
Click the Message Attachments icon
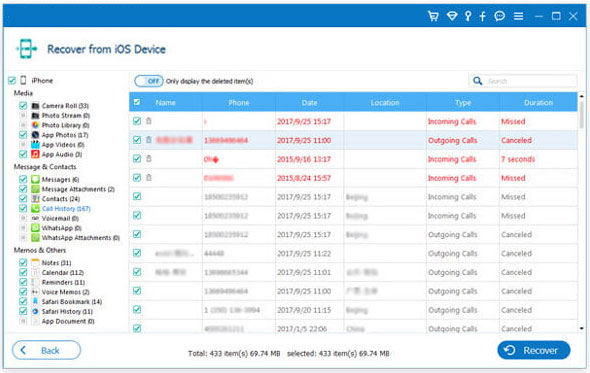[x=35, y=189]
